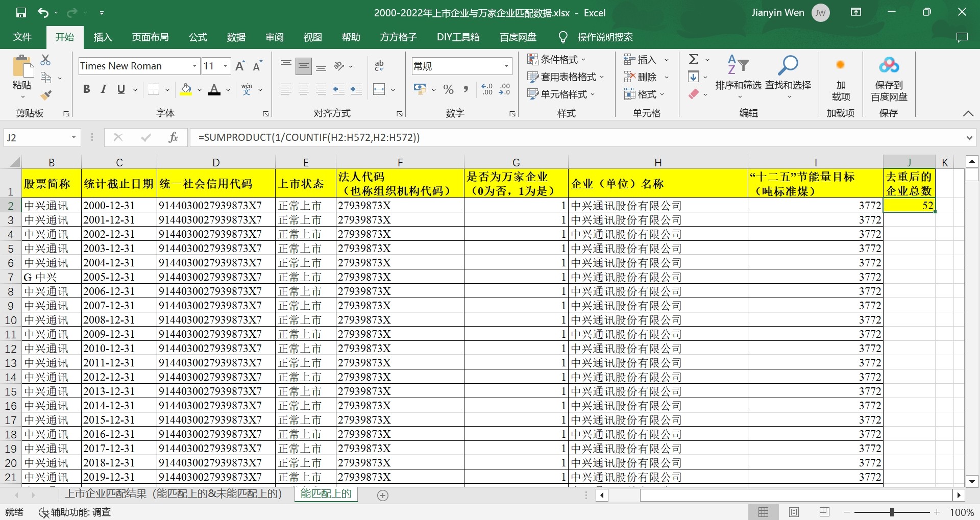Click the 插入 cells Insert button
This screenshot has width=980, height=520.
(646, 60)
